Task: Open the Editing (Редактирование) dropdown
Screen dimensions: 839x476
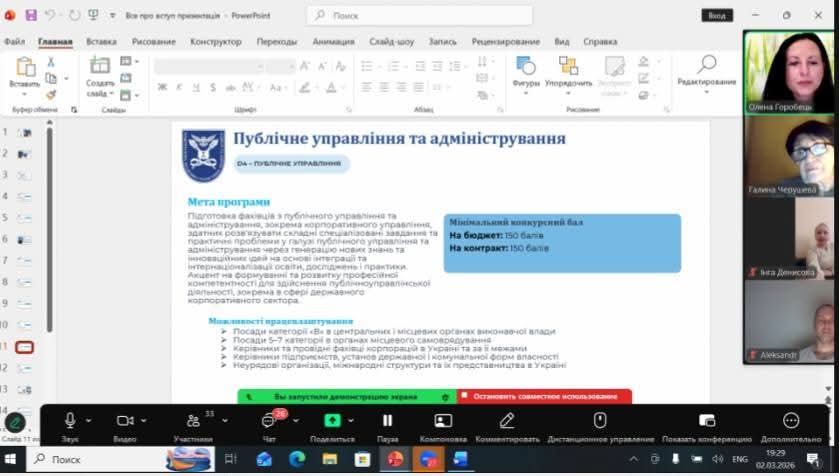Action: coord(706,70)
